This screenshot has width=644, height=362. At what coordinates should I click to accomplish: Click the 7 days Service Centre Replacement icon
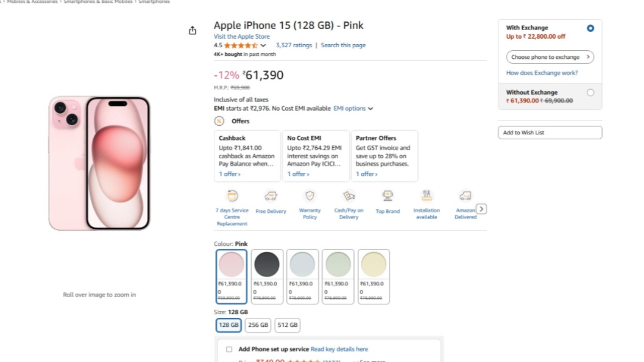232,196
